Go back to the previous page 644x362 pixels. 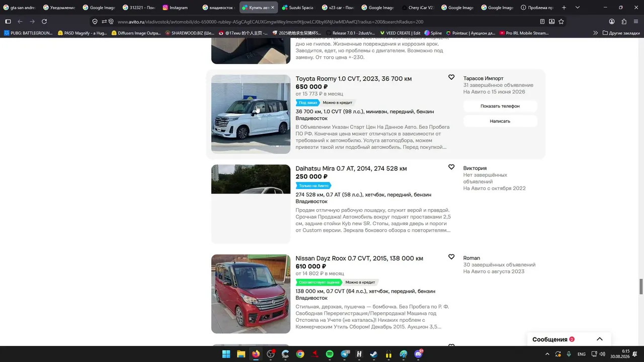(20, 22)
